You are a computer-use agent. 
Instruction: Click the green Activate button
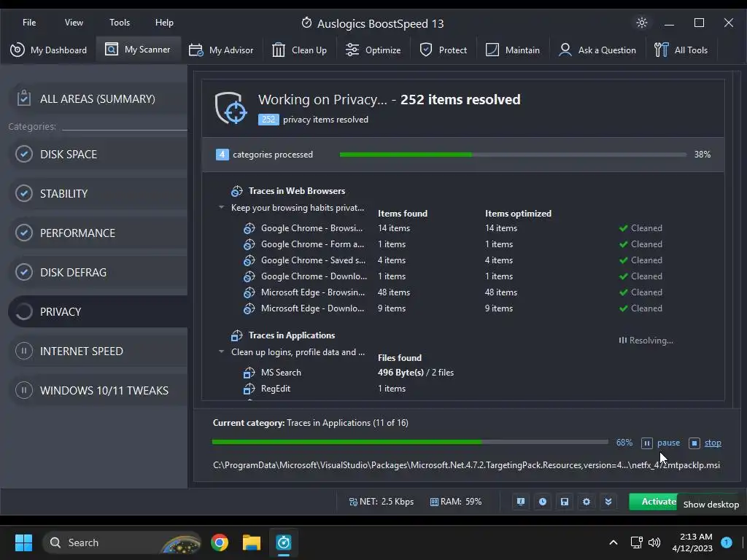(654, 502)
